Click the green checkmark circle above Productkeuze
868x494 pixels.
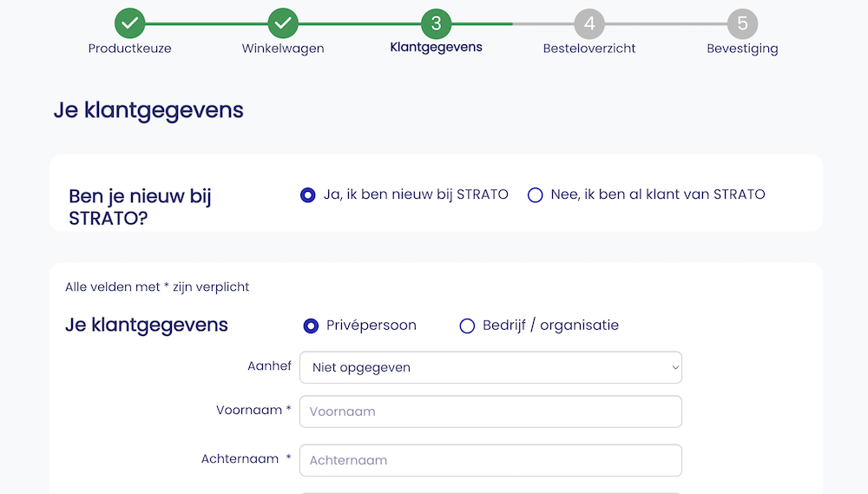click(x=129, y=23)
